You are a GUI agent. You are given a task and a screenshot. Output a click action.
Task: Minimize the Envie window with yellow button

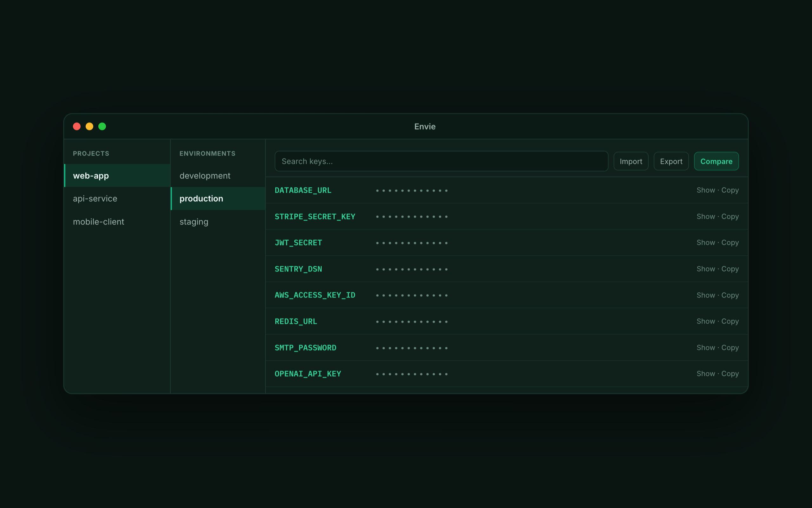(x=89, y=126)
